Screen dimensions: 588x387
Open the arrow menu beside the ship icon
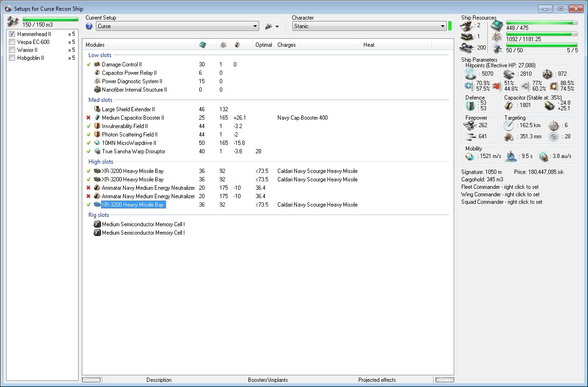pos(277,27)
